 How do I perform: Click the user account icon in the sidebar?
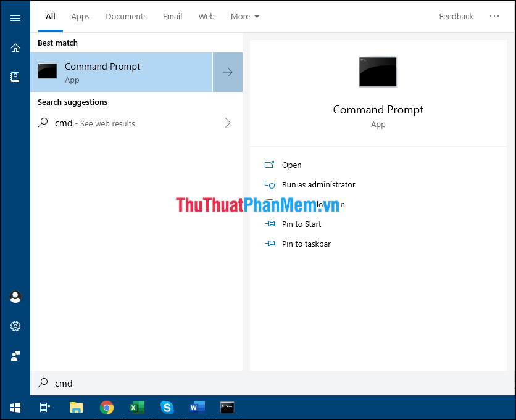[x=15, y=297]
